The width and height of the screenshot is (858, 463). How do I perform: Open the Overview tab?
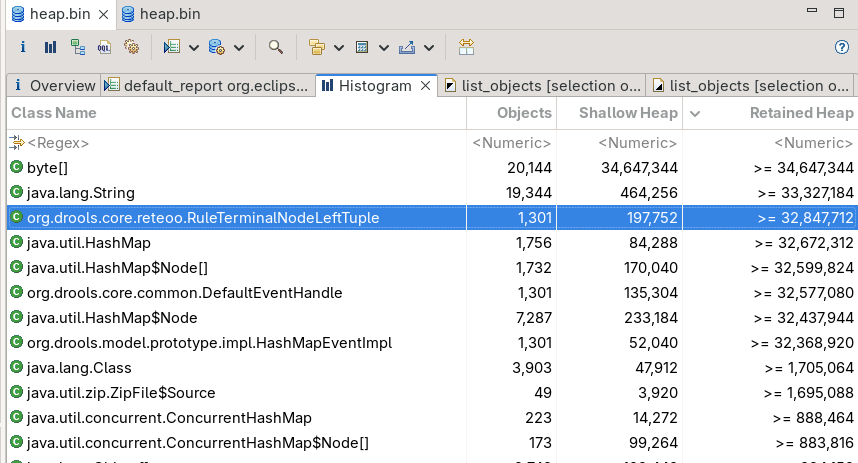click(54, 86)
